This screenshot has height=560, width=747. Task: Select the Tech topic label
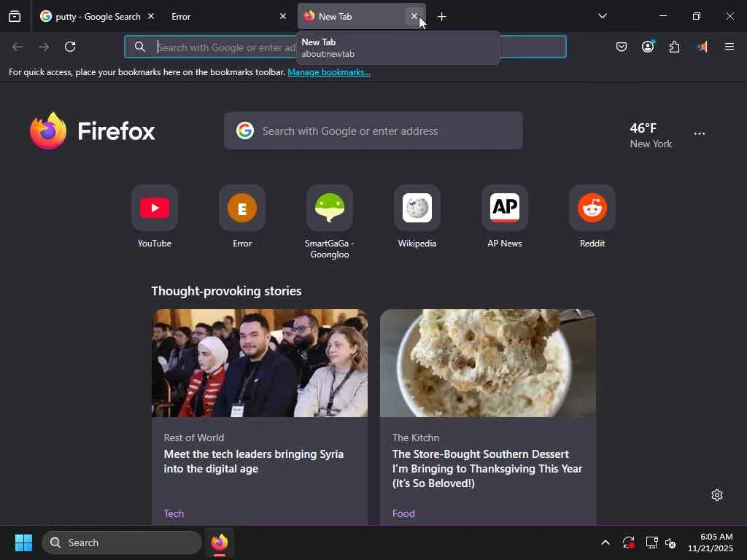click(174, 513)
